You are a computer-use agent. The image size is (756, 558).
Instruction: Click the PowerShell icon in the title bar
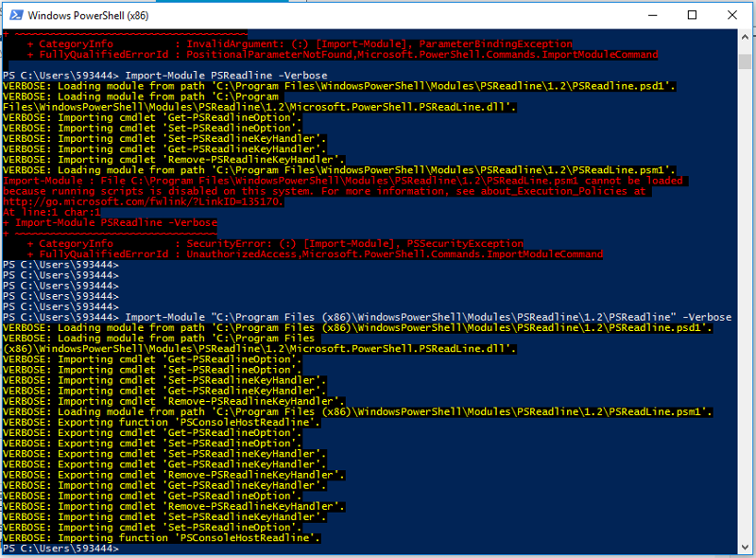tap(13, 14)
